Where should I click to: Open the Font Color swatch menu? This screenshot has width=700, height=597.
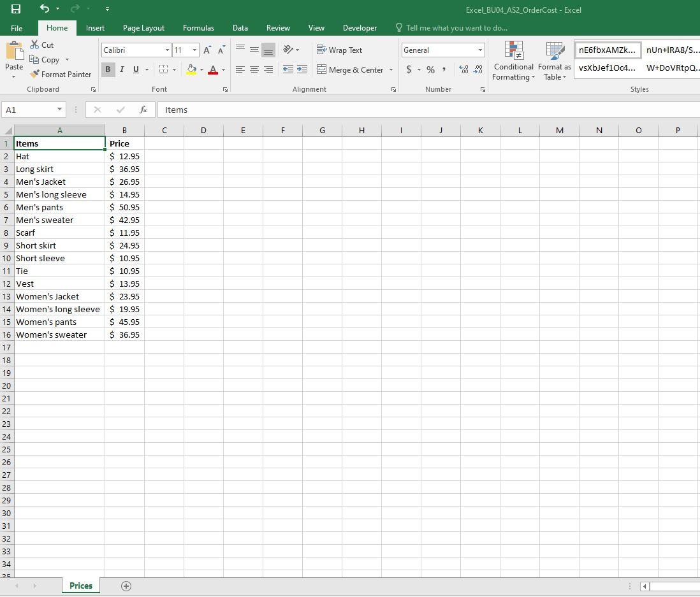tap(222, 69)
